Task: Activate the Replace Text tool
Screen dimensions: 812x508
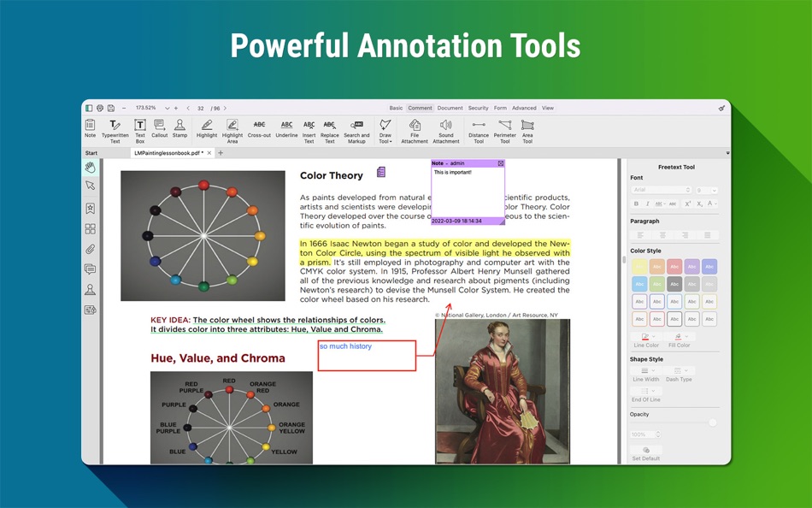Action: [x=329, y=131]
